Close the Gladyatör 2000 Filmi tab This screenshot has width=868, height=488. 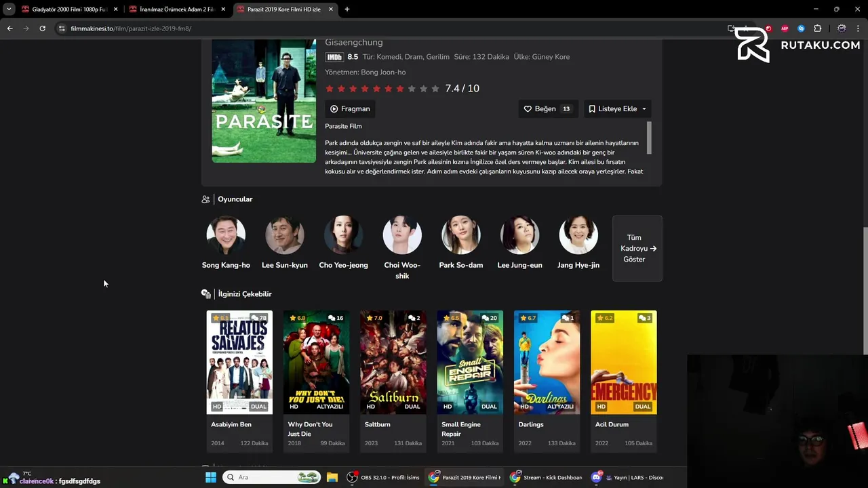pos(115,9)
